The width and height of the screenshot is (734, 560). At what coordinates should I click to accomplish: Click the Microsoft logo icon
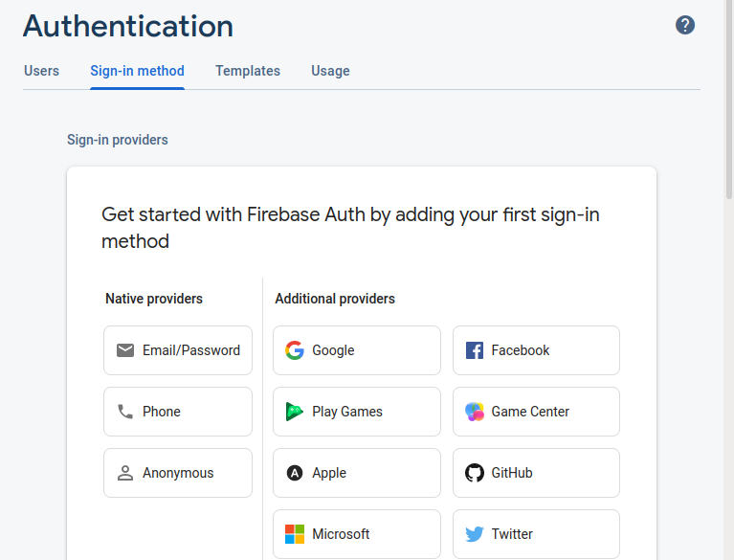tap(295, 534)
